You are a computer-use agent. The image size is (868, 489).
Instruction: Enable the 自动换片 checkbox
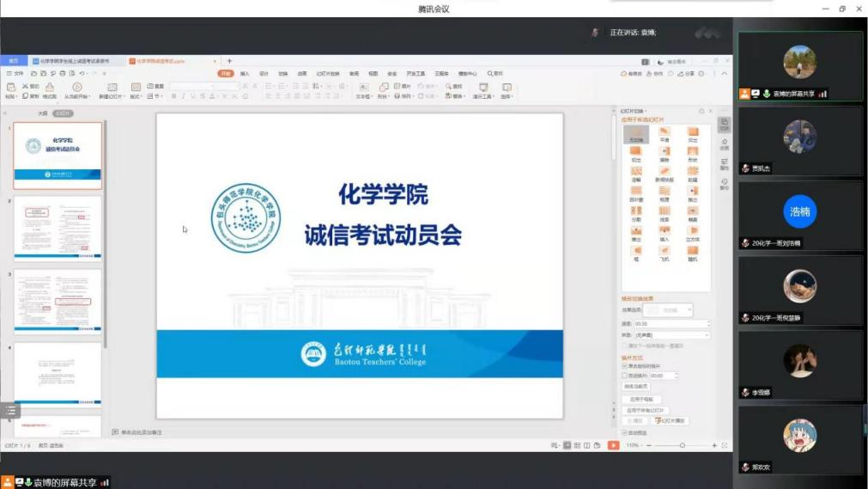click(624, 376)
